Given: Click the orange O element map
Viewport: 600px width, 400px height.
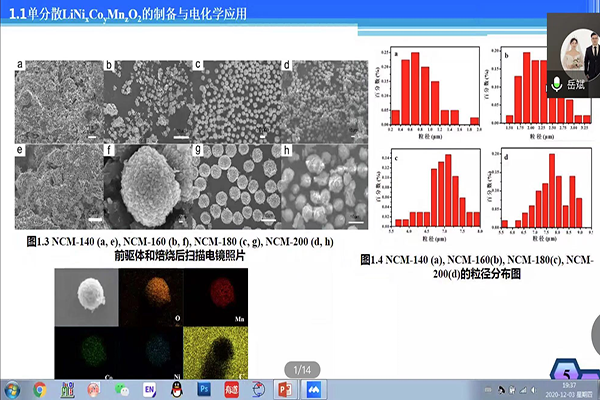Looking at the screenshot, I should pyautogui.click(x=148, y=298).
